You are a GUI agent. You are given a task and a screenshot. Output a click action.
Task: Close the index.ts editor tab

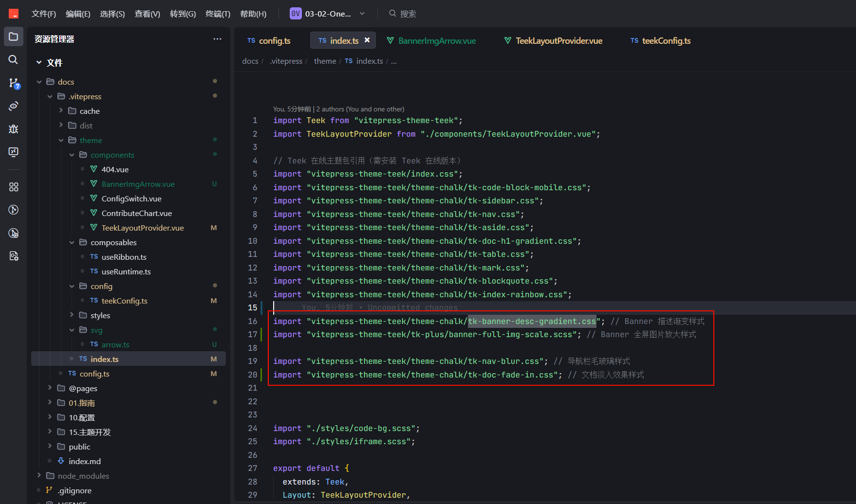(367, 40)
